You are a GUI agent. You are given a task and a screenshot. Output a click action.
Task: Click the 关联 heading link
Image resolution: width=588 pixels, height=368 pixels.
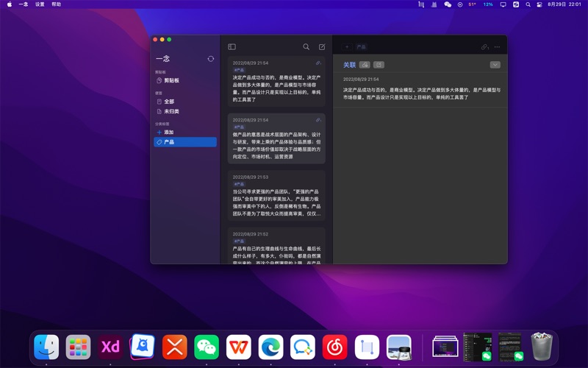coord(349,65)
